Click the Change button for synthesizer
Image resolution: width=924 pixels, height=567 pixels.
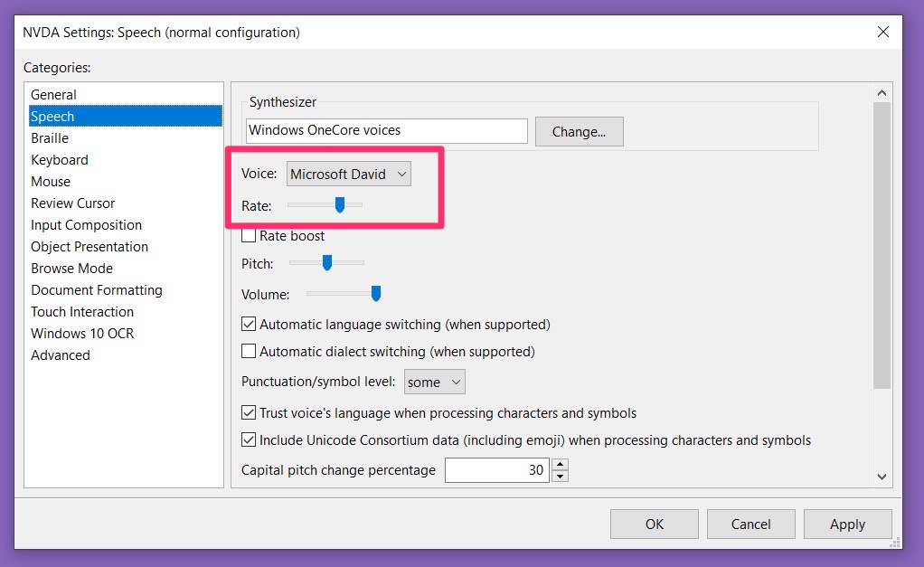579,131
